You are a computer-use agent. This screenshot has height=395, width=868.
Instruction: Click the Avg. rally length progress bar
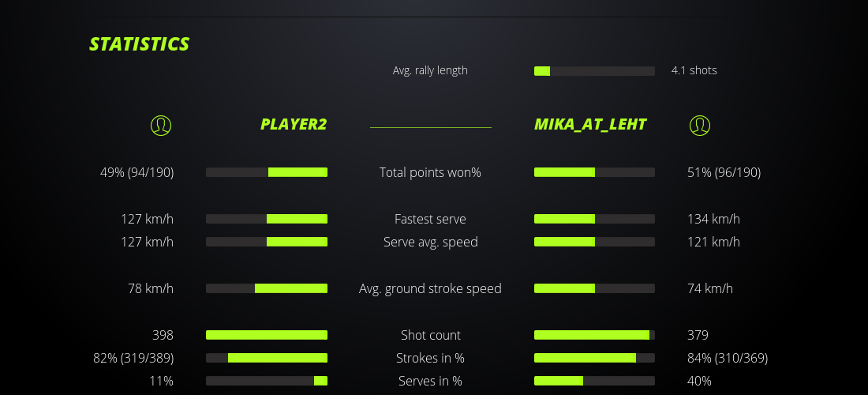click(x=594, y=71)
